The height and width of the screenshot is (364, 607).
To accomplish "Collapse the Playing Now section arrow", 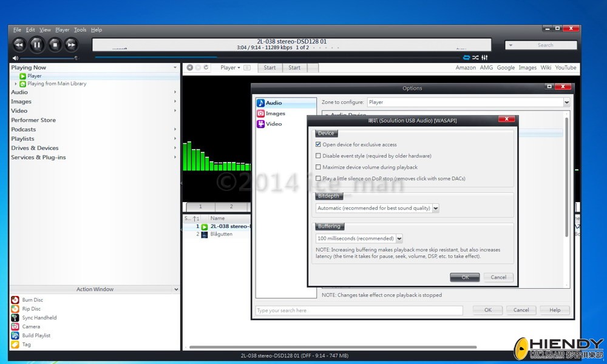I will [x=175, y=67].
